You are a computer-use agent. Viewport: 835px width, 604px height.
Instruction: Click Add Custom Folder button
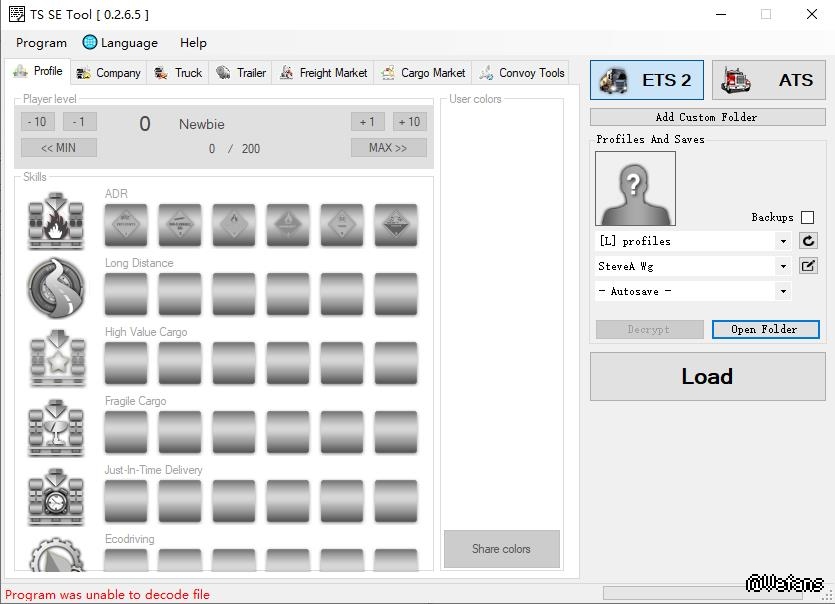(x=708, y=117)
